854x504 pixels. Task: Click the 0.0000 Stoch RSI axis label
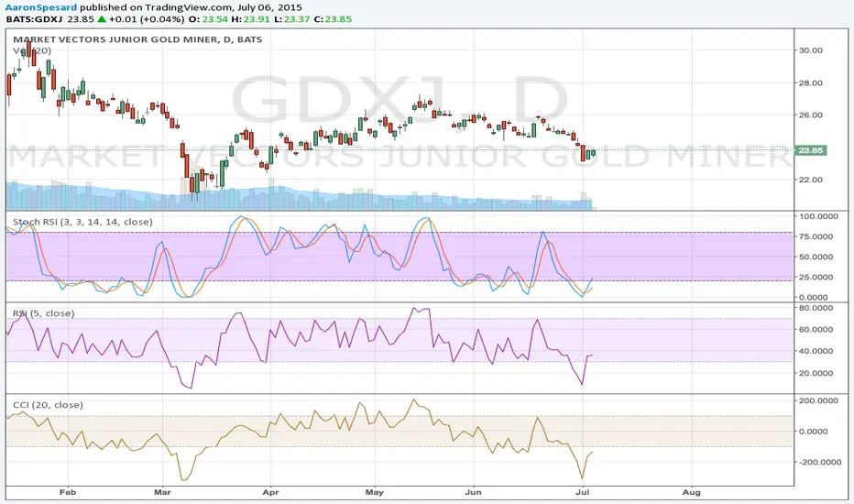[814, 298]
